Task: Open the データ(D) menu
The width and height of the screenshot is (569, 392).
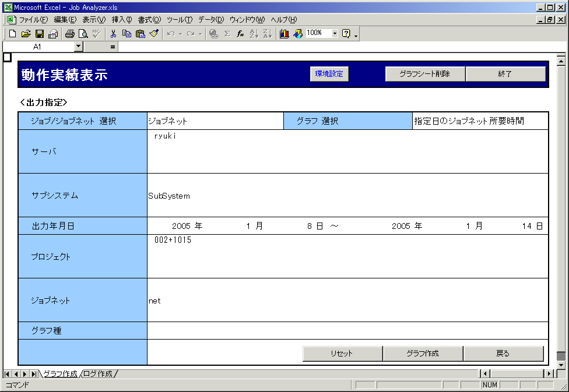Action: [x=211, y=20]
